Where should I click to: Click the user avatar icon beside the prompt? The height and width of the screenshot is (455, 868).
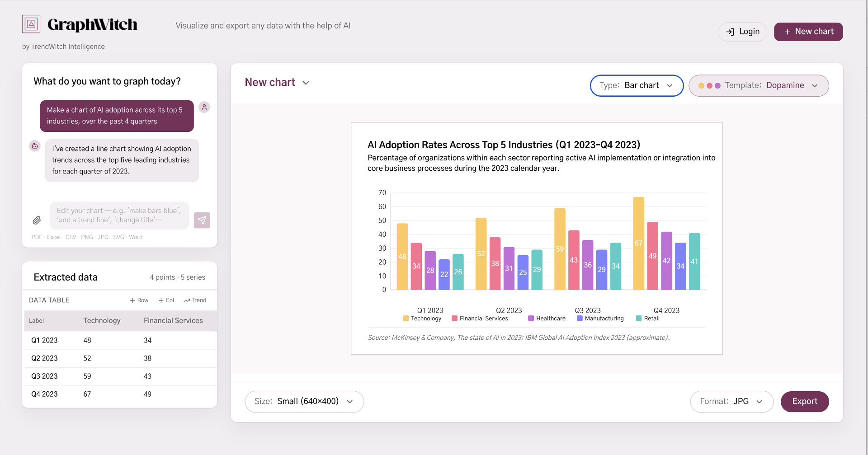(x=204, y=107)
